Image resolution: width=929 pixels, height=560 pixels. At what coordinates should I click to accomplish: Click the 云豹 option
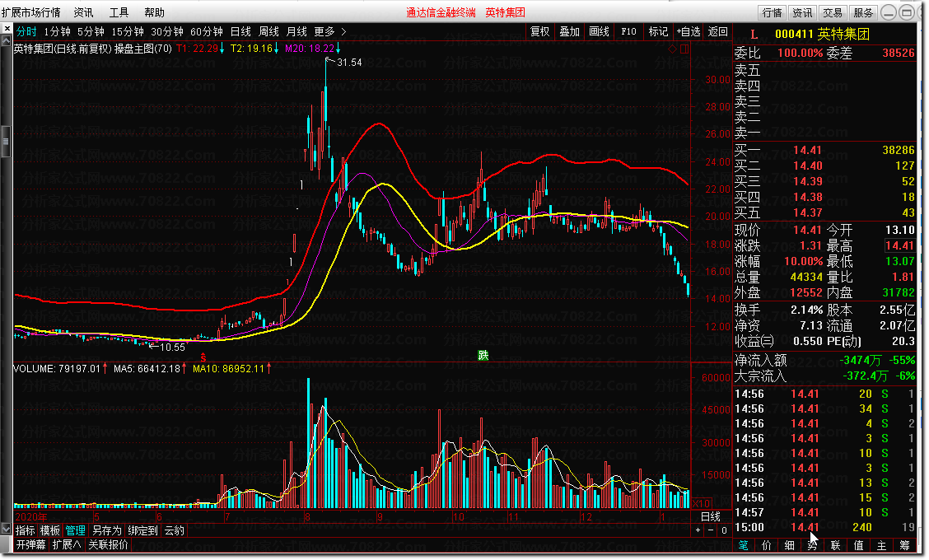point(175,530)
